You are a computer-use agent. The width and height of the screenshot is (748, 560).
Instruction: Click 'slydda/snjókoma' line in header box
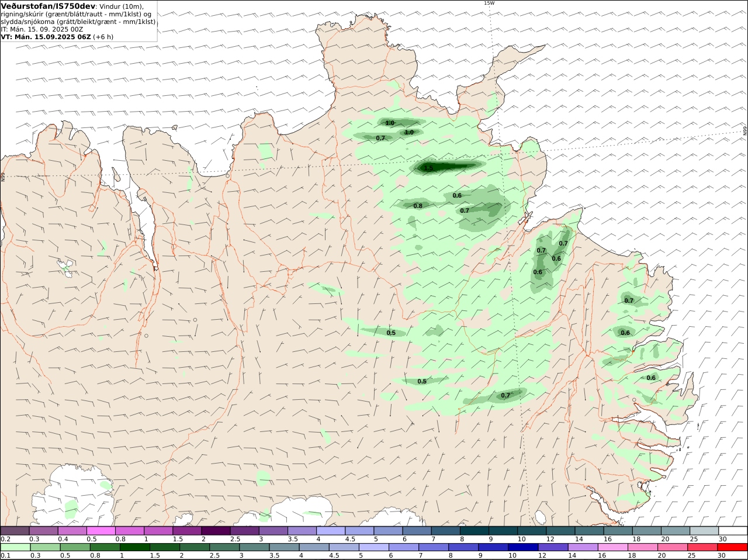click(78, 22)
